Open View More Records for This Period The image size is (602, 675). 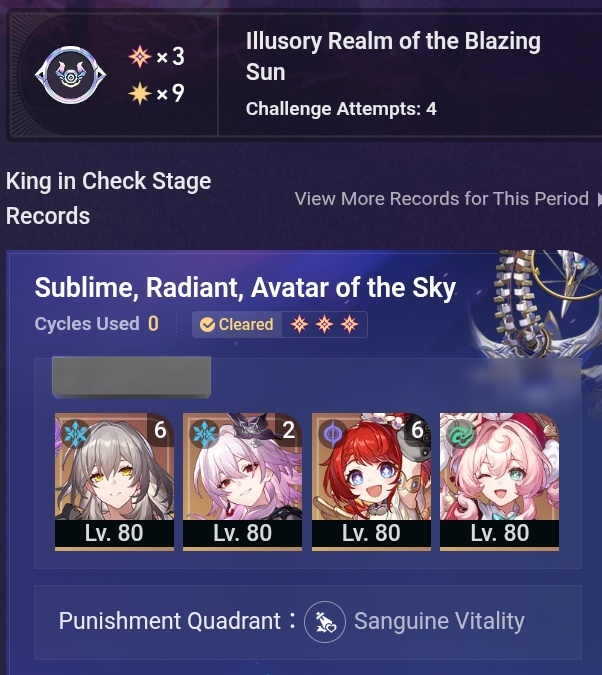442,199
